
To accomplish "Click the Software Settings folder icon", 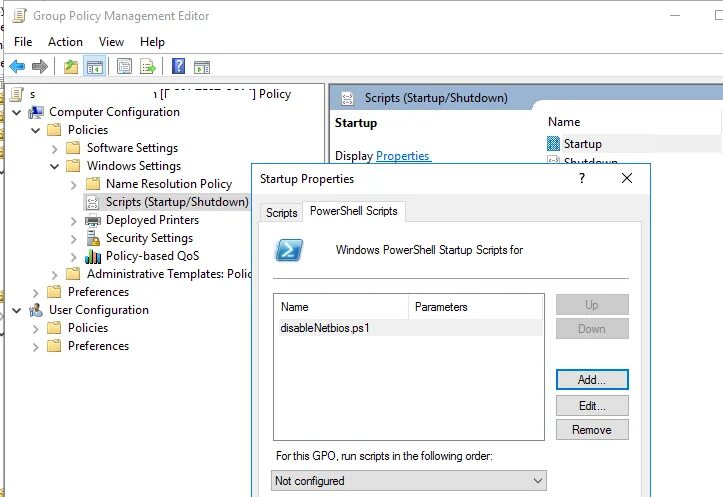I will click(x=73, y=148).
